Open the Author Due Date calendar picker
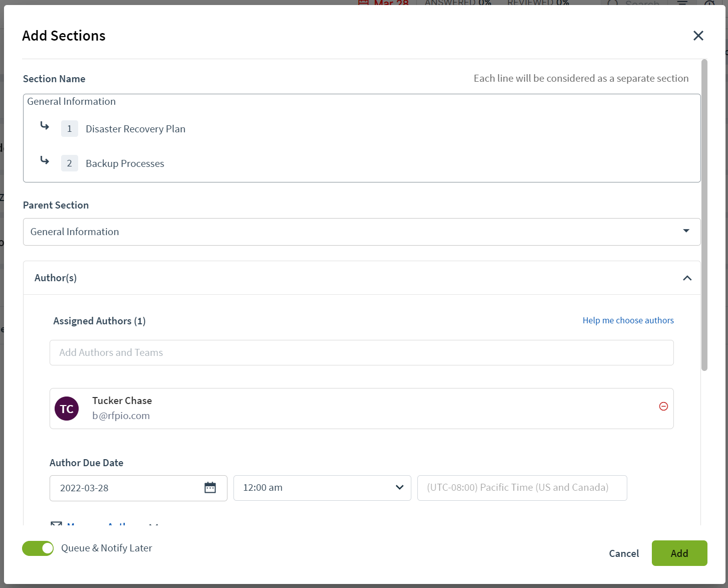Image resolution: width=728 pixels, height=588 pixels. [x=210, y=488]
